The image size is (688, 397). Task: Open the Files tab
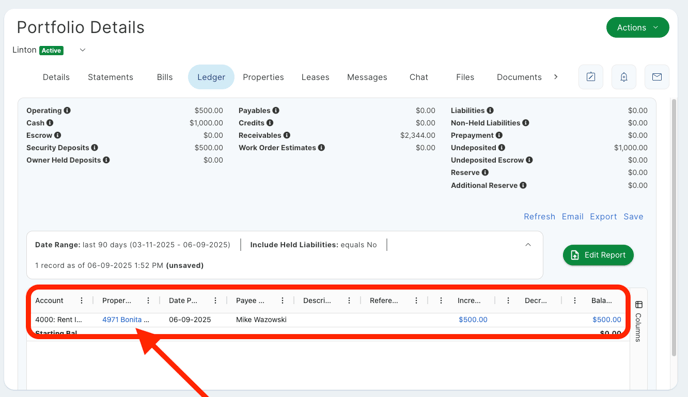[465, 77]
